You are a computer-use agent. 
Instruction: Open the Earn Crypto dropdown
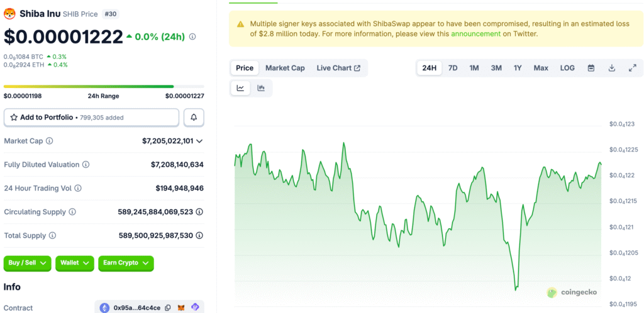[126, 263]
